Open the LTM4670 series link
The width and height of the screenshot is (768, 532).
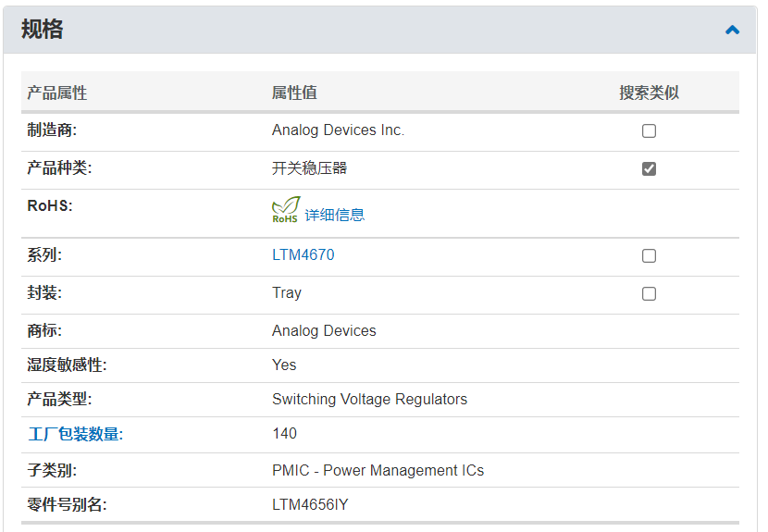pyautogui.click(x=303, y=255)
